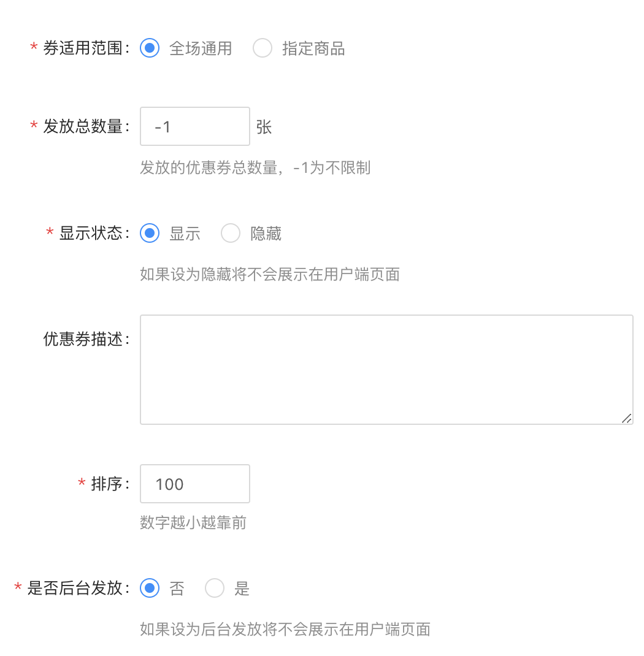Click the 显示状态 field label
The height and width of the screenshot is (656, 644).
92,233
